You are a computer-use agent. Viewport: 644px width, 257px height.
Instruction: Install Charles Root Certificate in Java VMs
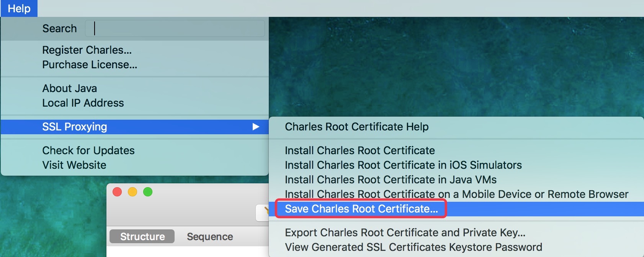[x=391, y=180]
